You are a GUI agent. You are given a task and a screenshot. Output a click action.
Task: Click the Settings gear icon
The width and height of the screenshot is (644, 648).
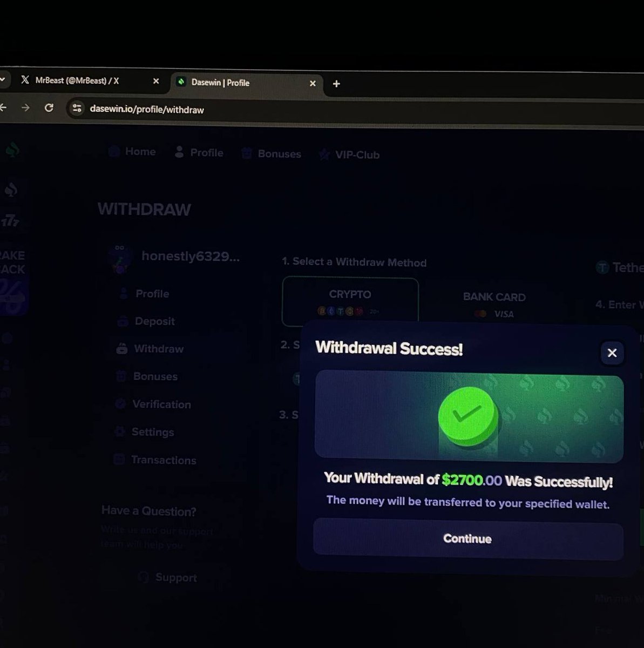click(119, 431)
